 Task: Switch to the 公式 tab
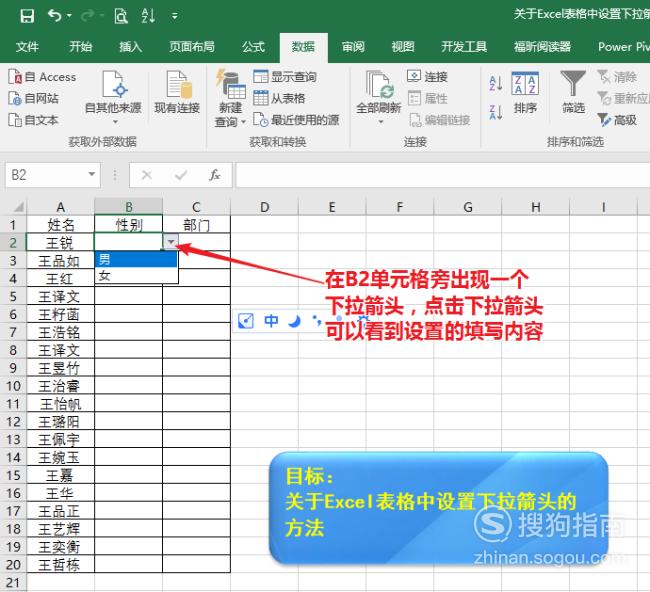[253, 47]
